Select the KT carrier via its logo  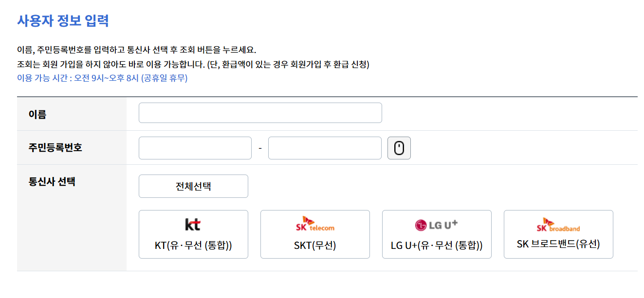[193, 224]
